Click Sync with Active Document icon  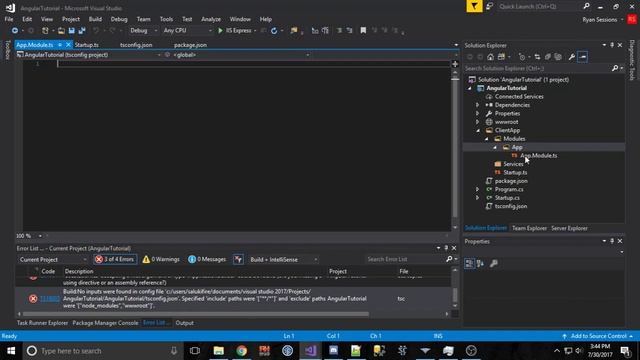[537, 57]
